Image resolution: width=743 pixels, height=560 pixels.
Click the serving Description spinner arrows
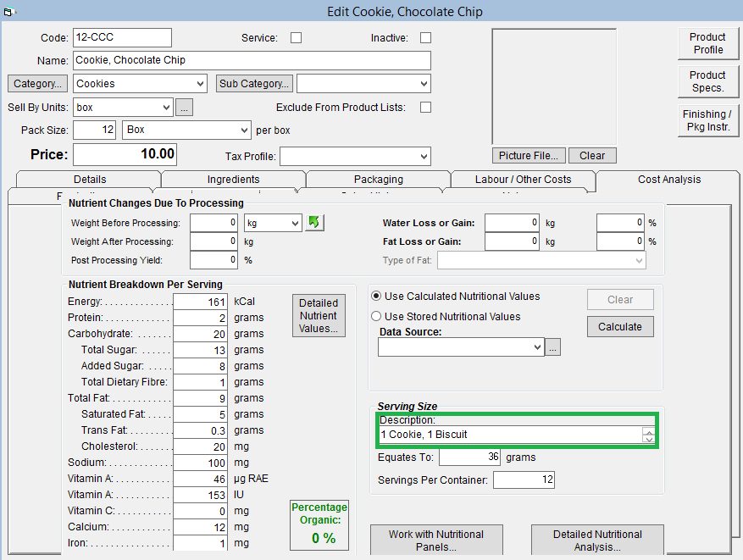coord(648,435)
